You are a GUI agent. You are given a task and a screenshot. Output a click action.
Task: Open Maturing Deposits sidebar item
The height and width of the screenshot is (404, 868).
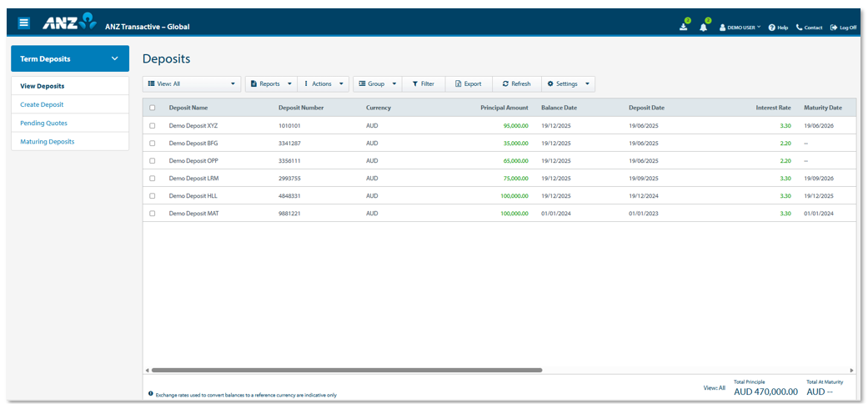48,142
